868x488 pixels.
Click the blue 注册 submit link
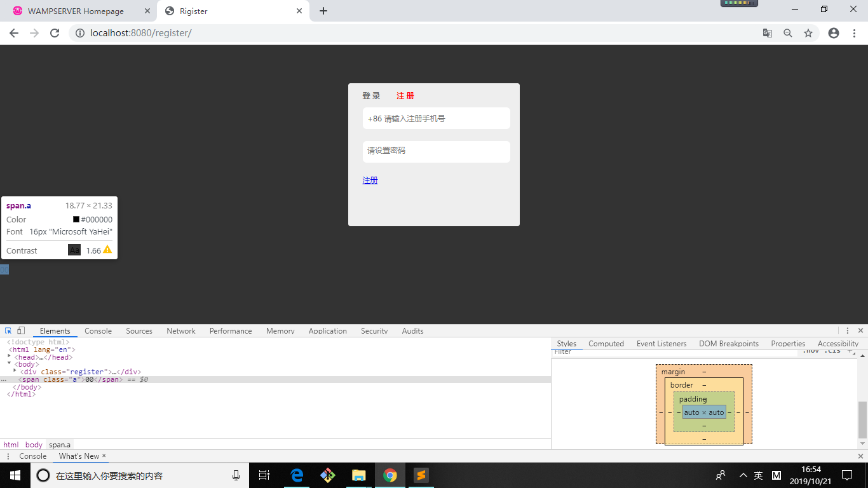[370, 180]
